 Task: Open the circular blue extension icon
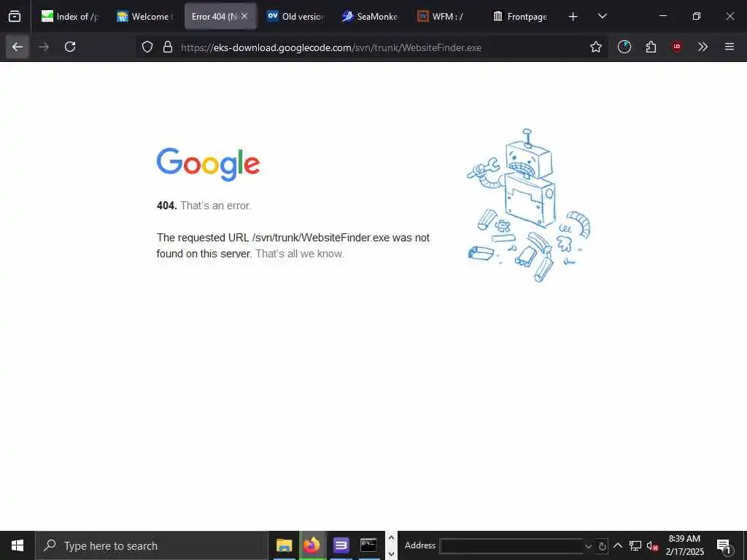(624, 47)
